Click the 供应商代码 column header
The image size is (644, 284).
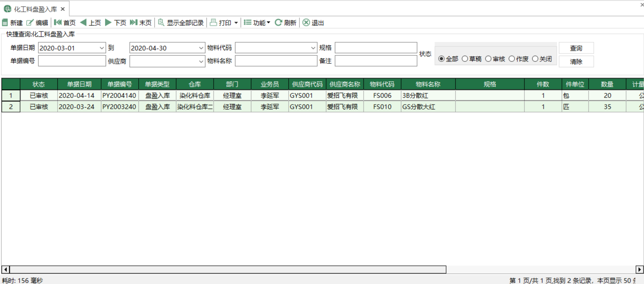307,84
